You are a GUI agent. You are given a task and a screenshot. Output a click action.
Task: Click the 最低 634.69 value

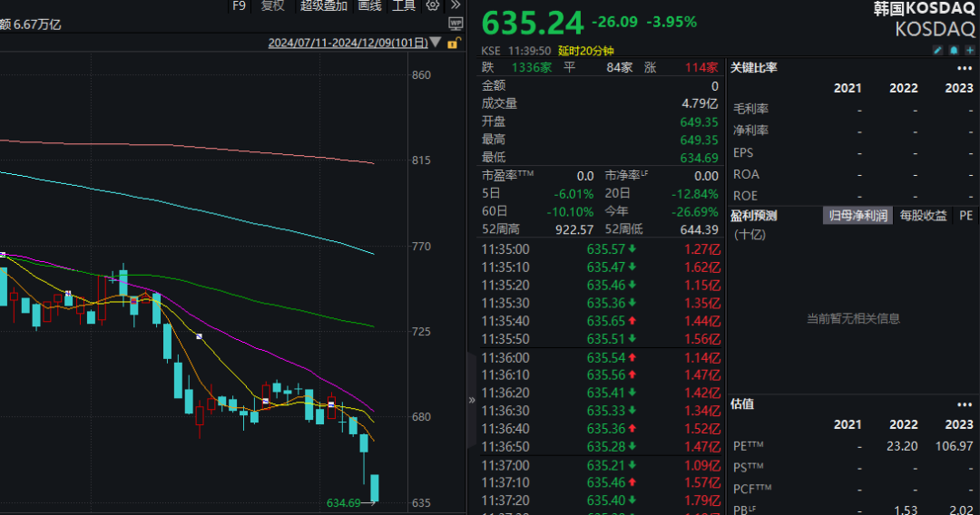point(700,158)
